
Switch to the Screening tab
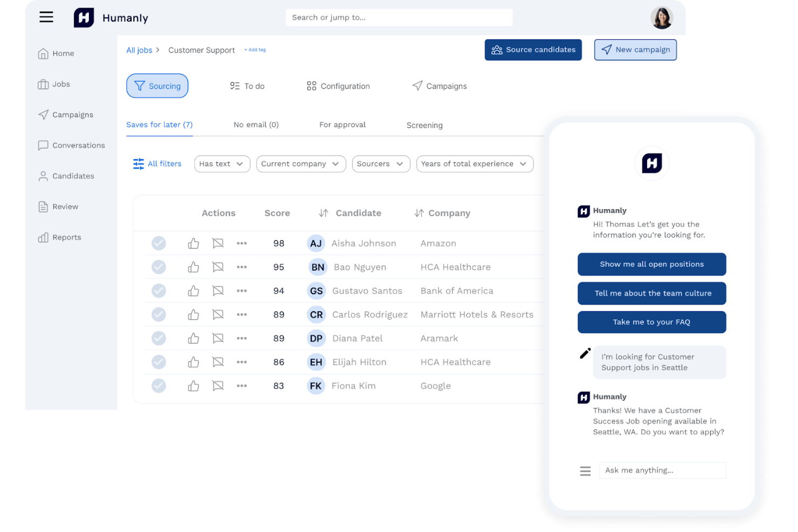(424, 125)
